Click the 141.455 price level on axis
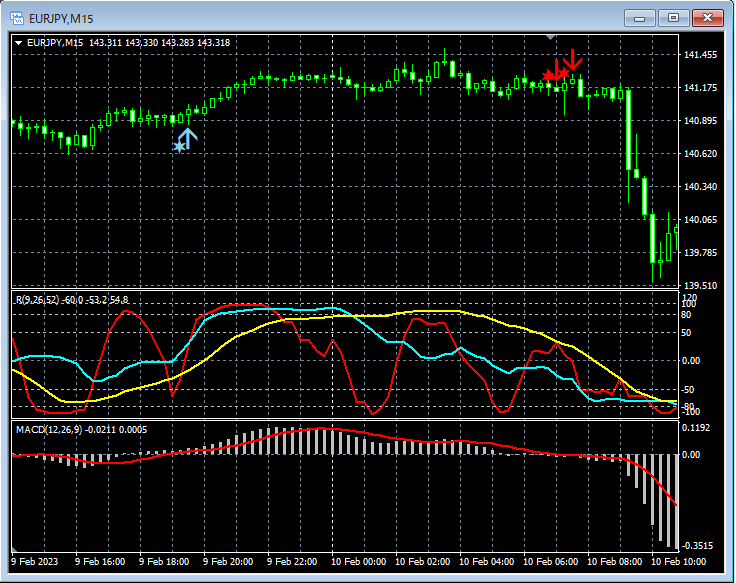 [x=700, y=55]
